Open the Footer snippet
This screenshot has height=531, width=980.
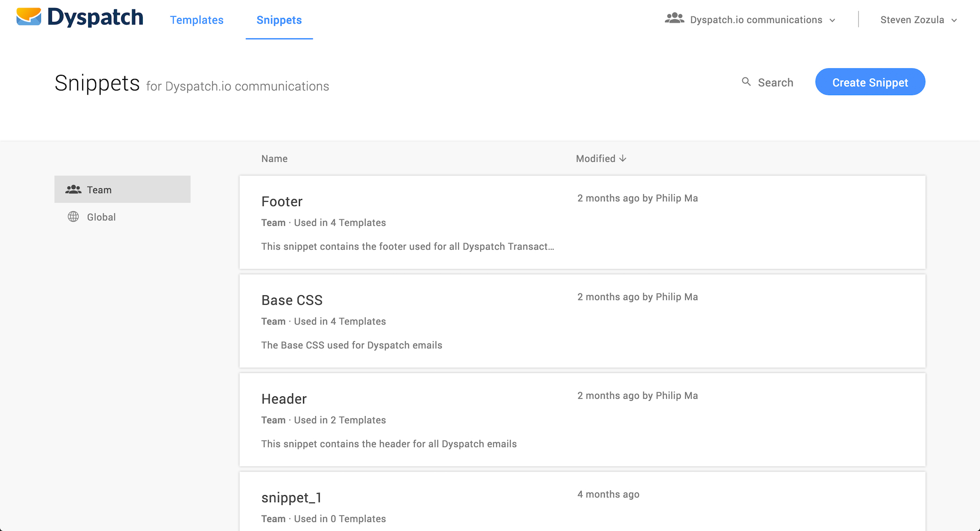(582, 222)
